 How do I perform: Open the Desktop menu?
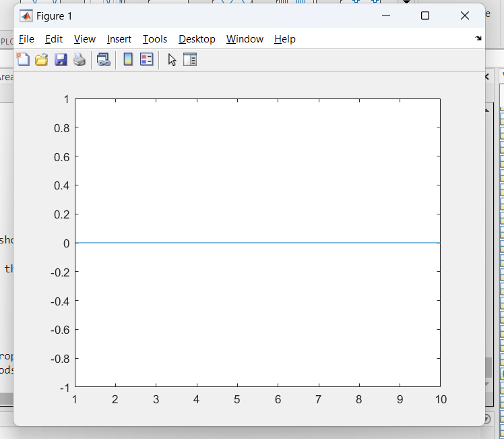pyautogui.click(x=197, y=39)
